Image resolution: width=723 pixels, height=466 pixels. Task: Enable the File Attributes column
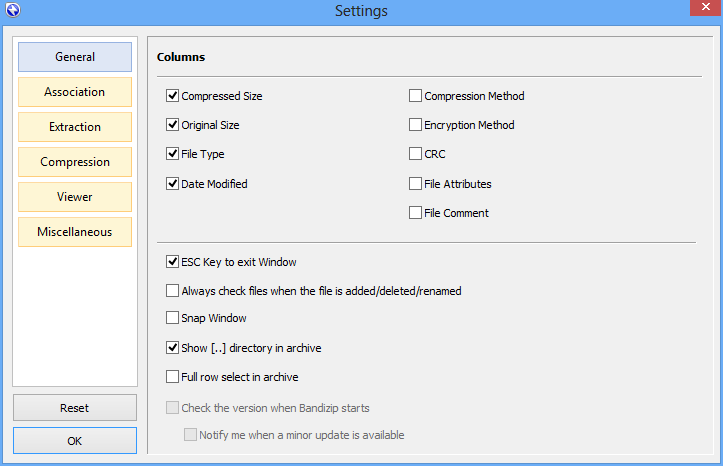coord(416,184)
